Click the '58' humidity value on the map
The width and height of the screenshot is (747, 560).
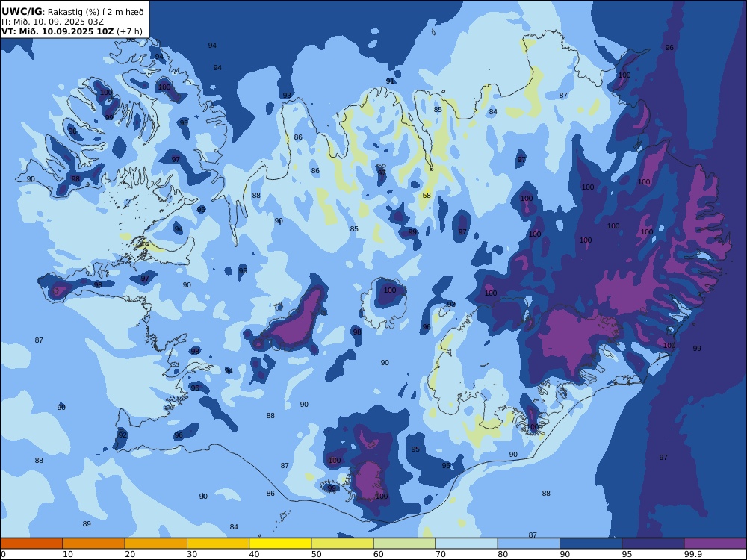point(427,195)
